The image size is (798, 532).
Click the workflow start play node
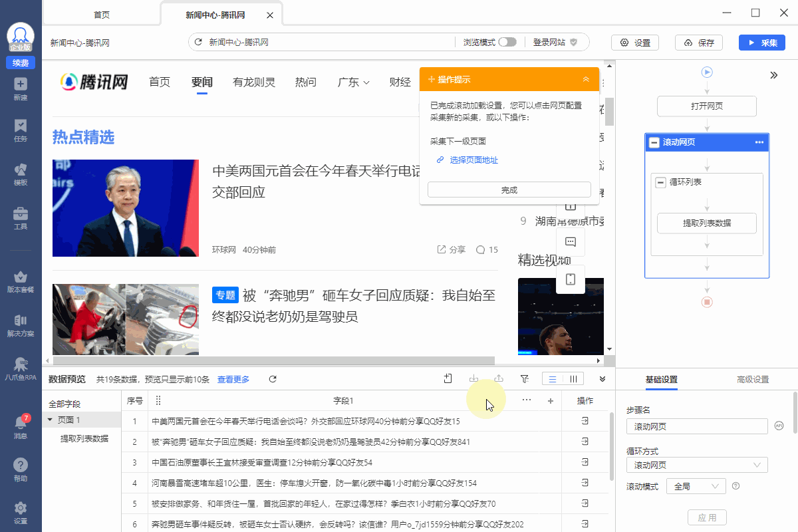click(707, 72)
